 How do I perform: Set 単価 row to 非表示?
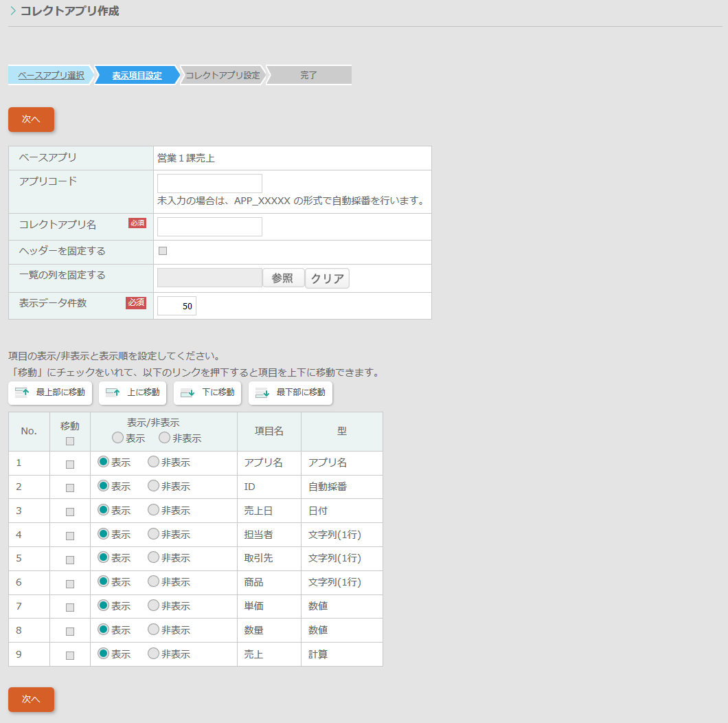pyautogui.click(x=153, y=605)
